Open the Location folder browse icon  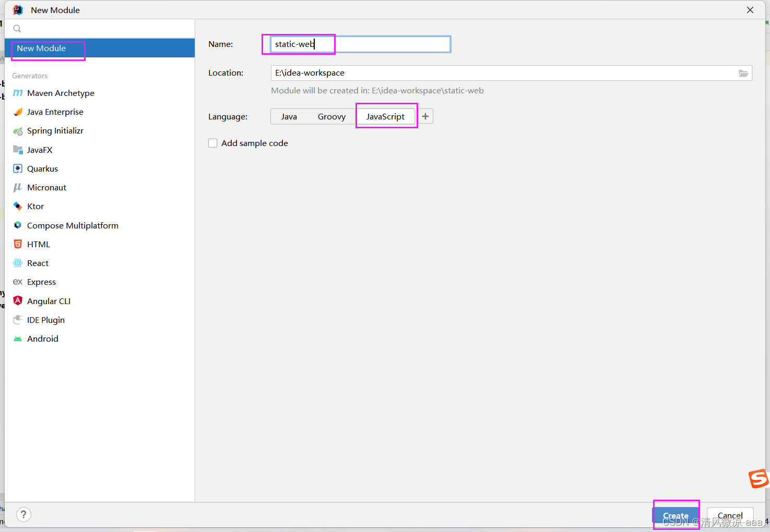[743, 73]
